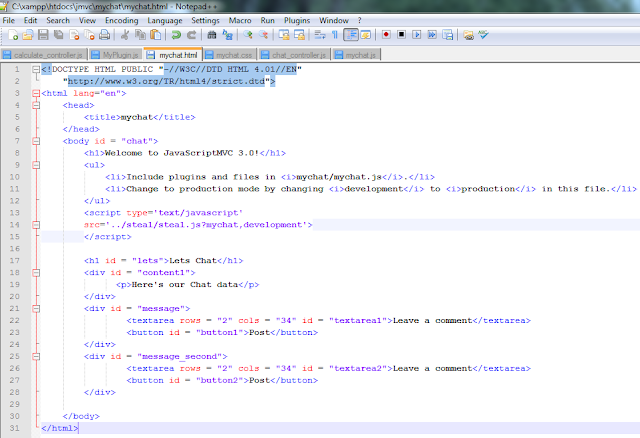Collapse the body fold on line 7
Image resolution: width=640 pixels, height=438 pixels.
(x=36, y=141)
